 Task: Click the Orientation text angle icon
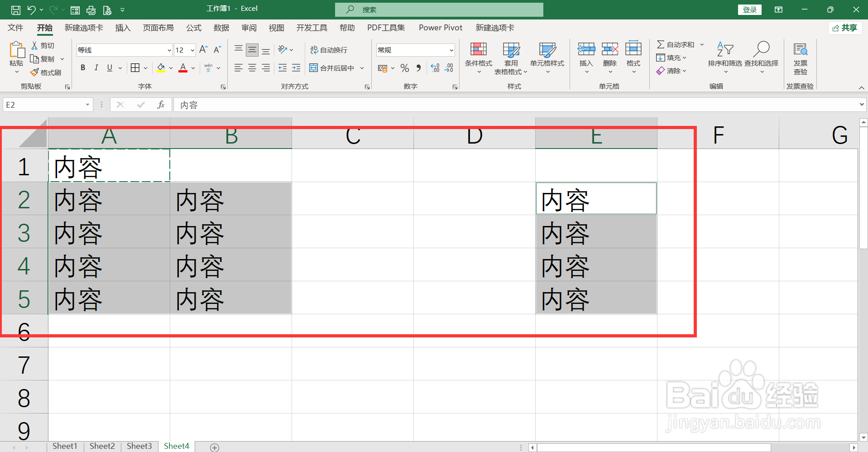283,49
